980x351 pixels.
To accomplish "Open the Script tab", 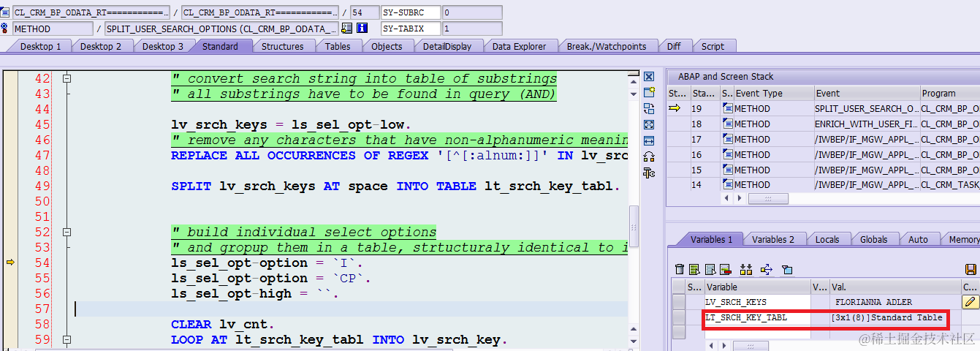I will coord(713,46).
